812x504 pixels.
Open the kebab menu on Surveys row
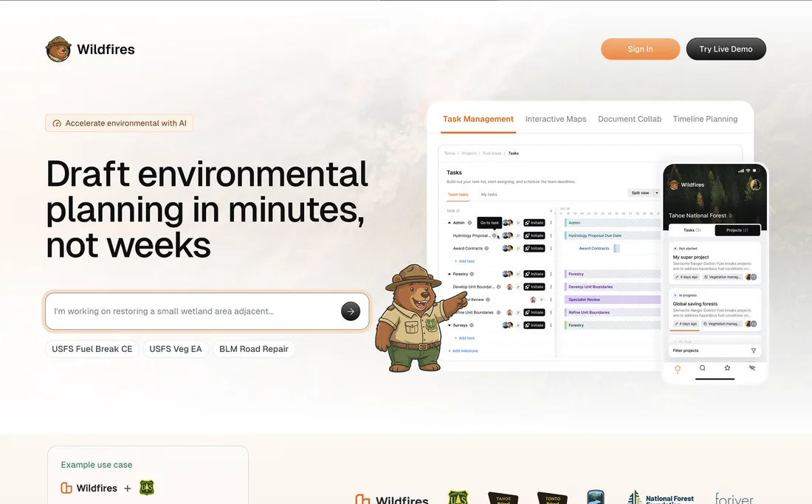(x=551, y=325)
